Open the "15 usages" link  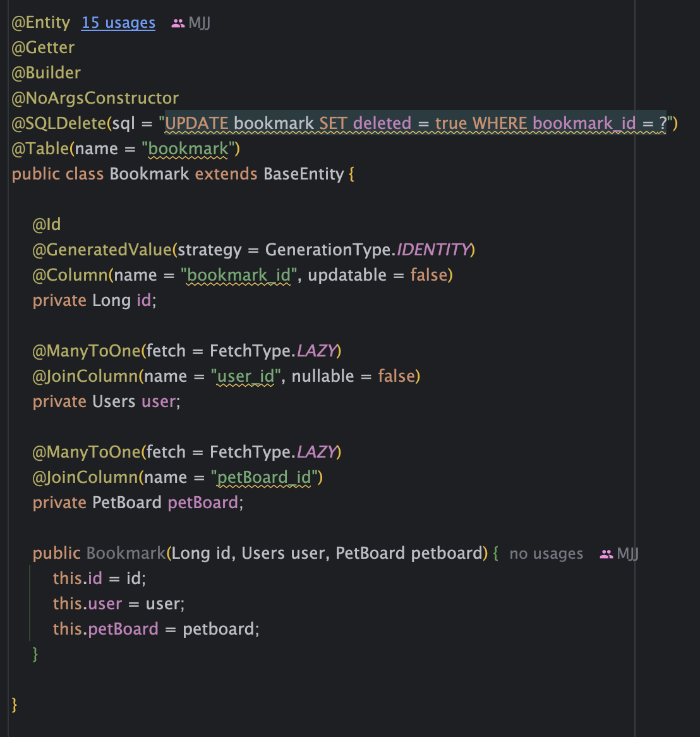coord(118,23)
